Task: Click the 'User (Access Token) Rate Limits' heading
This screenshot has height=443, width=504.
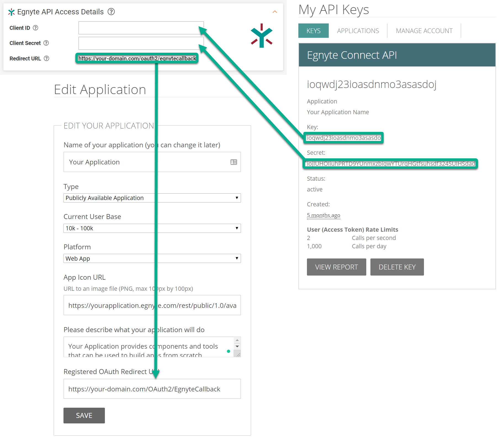Action: 352,229
